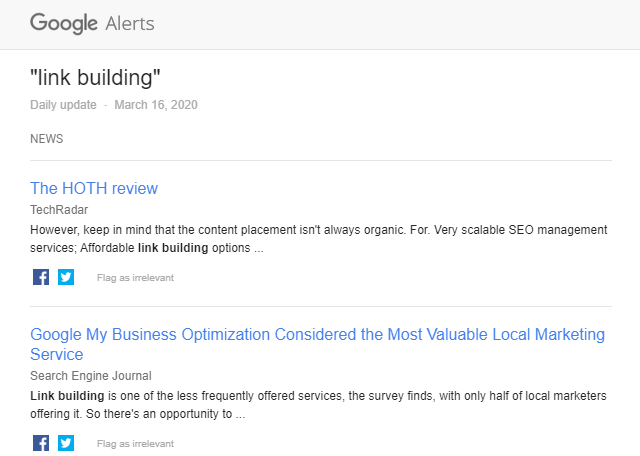
Task: Click the TechRadar source name
Action: coord(59,210)
